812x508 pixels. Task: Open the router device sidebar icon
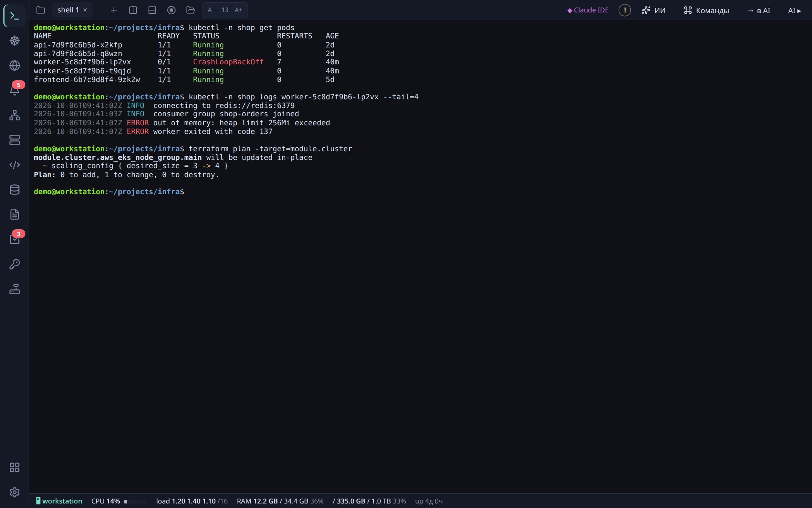(x=15, y=289)
